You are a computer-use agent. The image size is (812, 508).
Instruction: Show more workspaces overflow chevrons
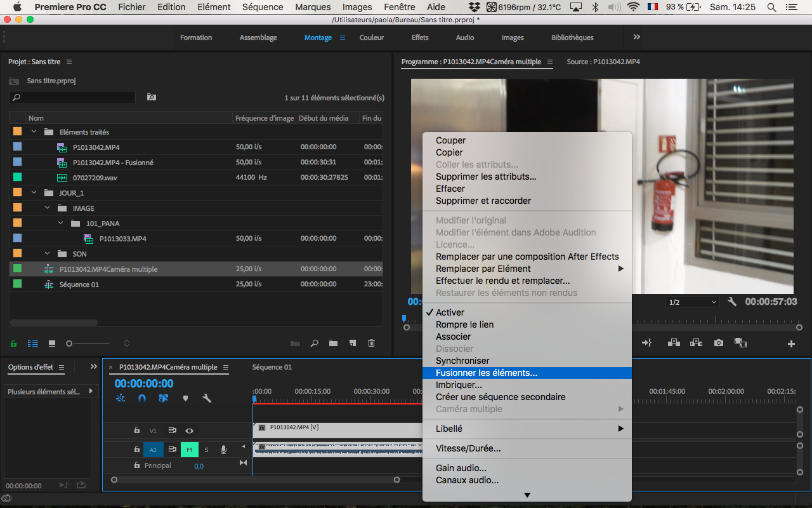637,37
